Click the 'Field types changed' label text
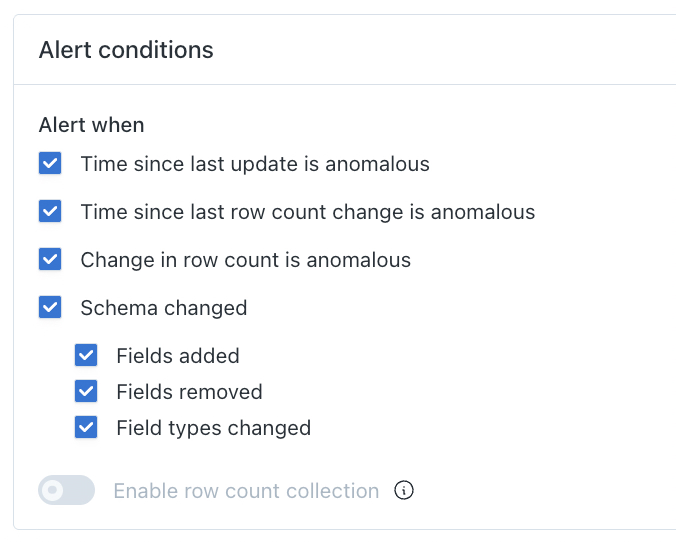 [213, 428]
